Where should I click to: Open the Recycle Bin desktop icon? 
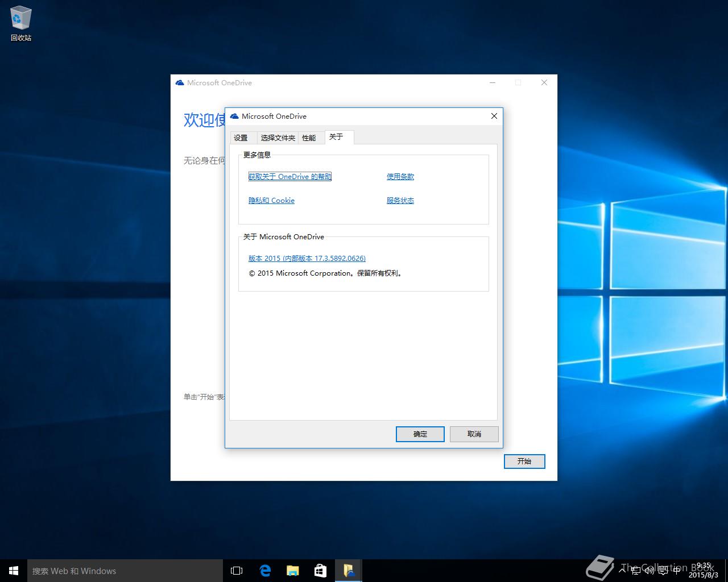(x=21, y=23)
